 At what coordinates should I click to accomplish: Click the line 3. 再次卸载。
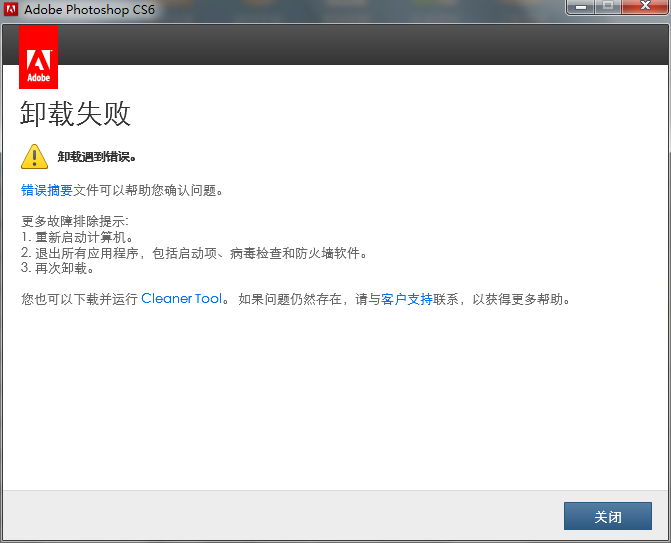58,268
